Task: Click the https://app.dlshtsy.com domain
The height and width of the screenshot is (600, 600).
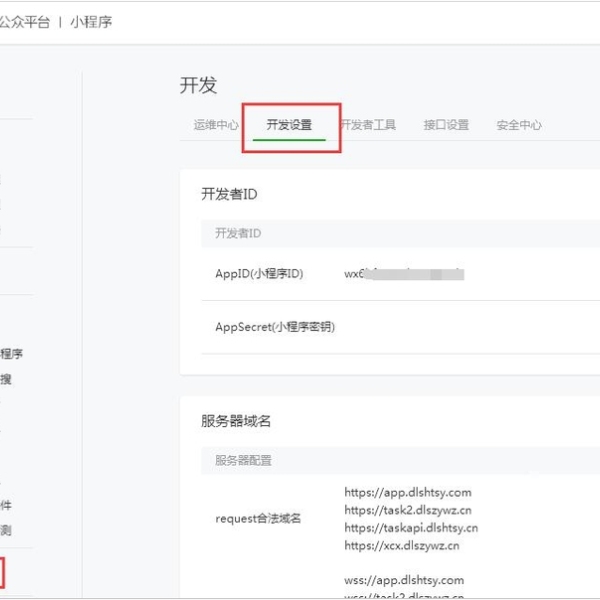Action: pos(407,492)
